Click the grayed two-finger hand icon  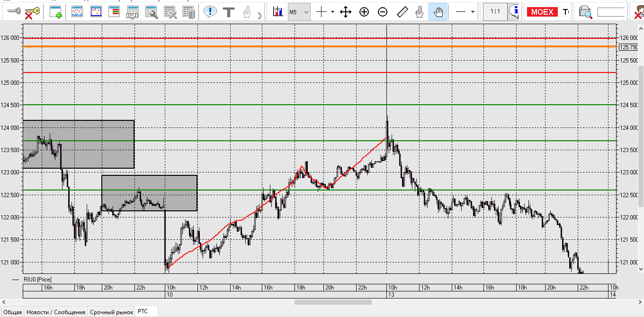[x=247, y=12]
